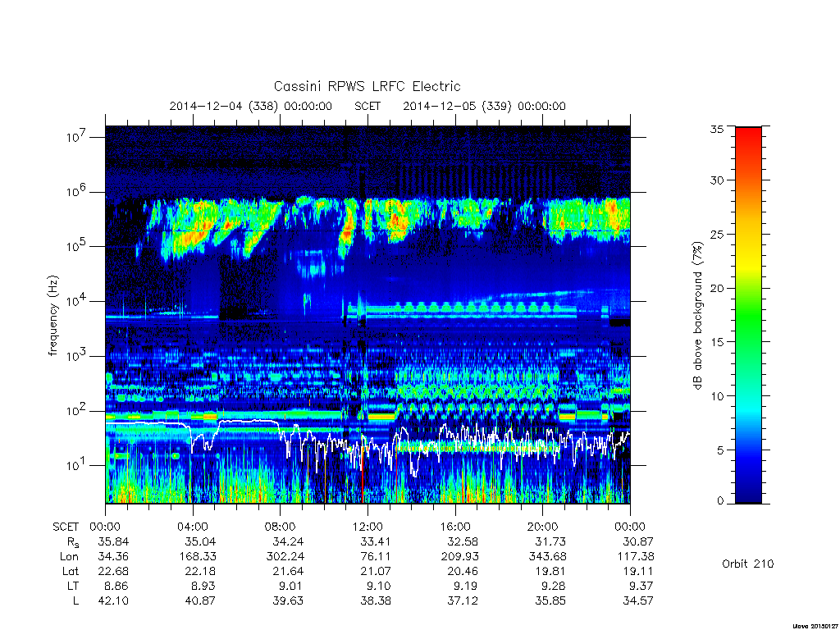This screenshot has width=840, height=630.
Task: Click the plot title 'Cassini RPWS LRFC Electric'
Action: 367,86
